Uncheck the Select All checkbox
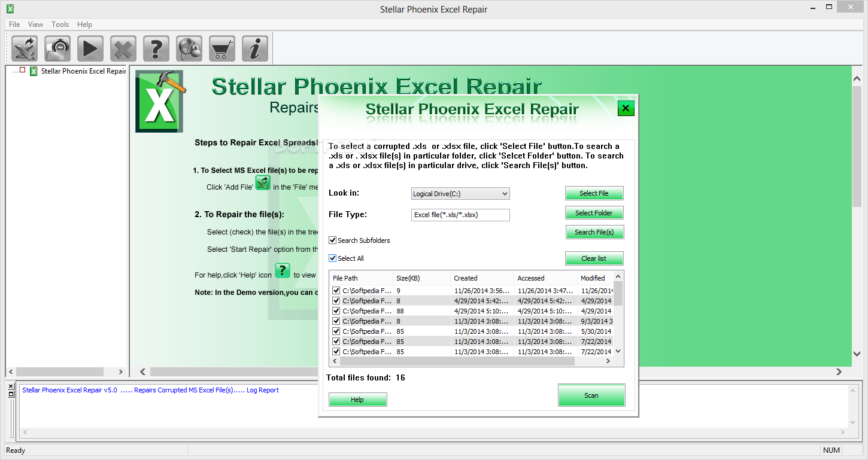This screenshot has height=460, width=868. point(333,258)
